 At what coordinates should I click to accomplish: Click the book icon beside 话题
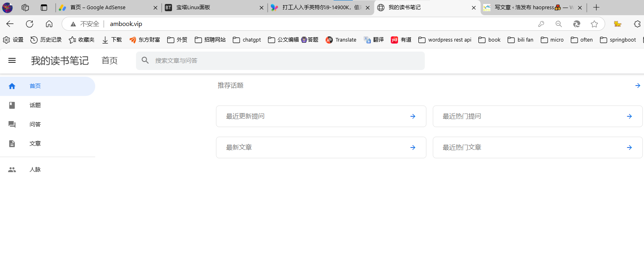[x=12, y=105]
